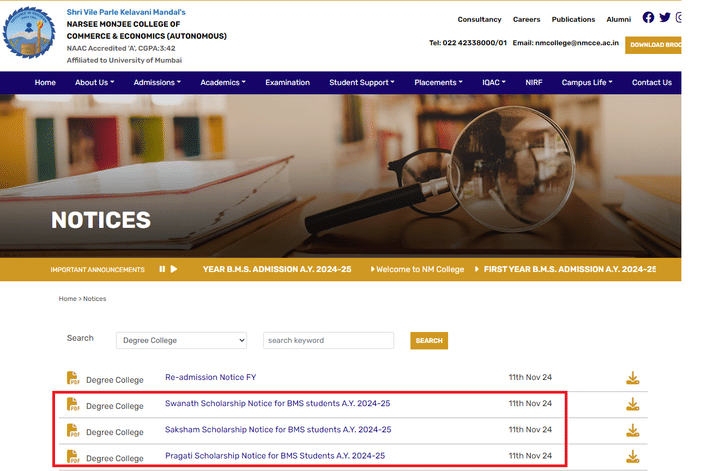Open Swanath Scholarship Notice link

(x=277, y=403)
